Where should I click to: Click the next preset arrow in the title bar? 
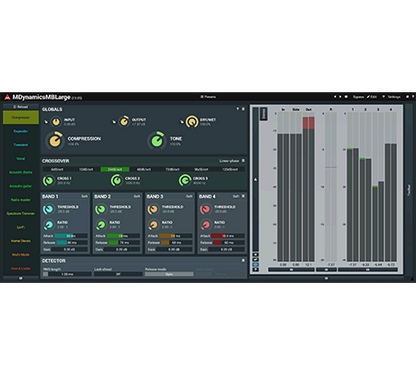pos(340,97)
